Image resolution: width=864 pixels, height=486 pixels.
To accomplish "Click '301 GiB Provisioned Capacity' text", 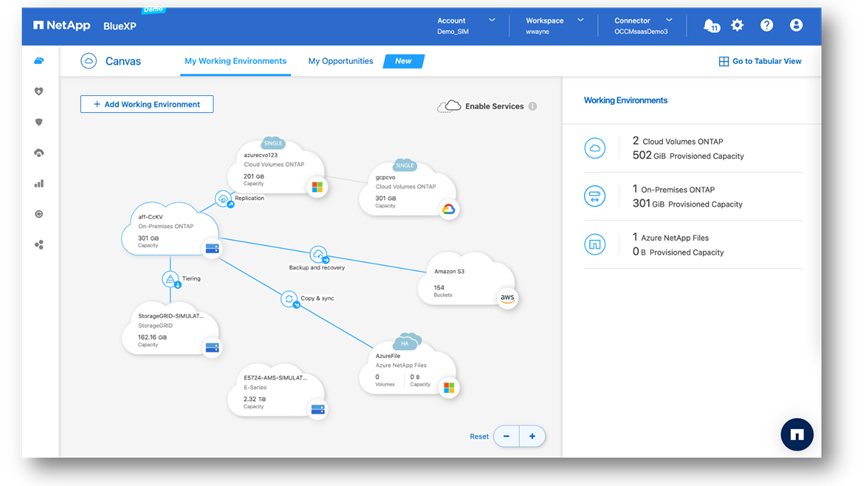I will pos(687,203).
